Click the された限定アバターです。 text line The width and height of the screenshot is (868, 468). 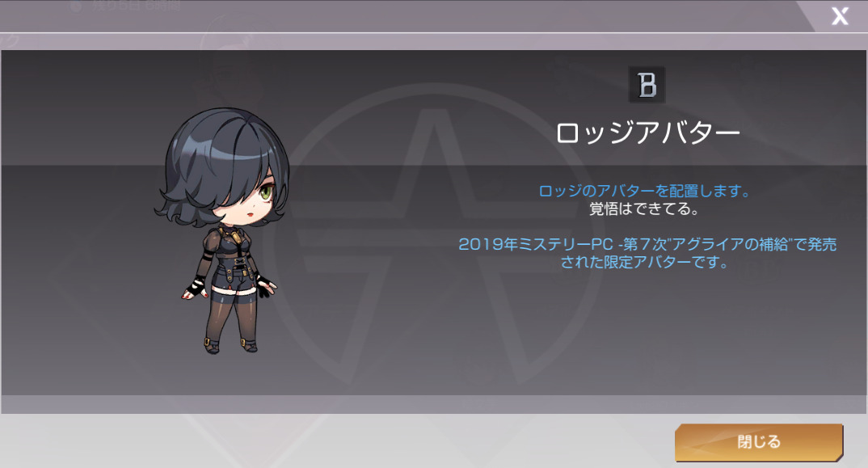pyautogui.click(x=645, y=262)
